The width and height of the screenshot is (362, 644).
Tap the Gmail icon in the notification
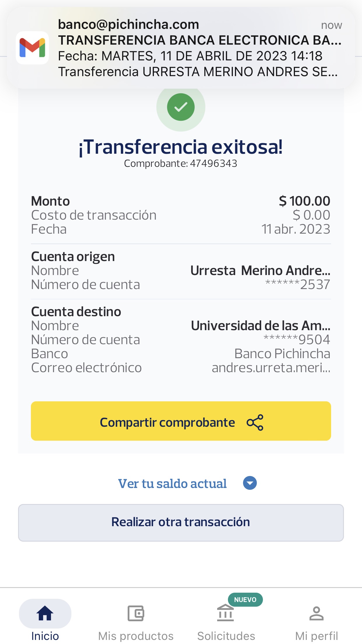pyautogui.click(x=32, y=48)
